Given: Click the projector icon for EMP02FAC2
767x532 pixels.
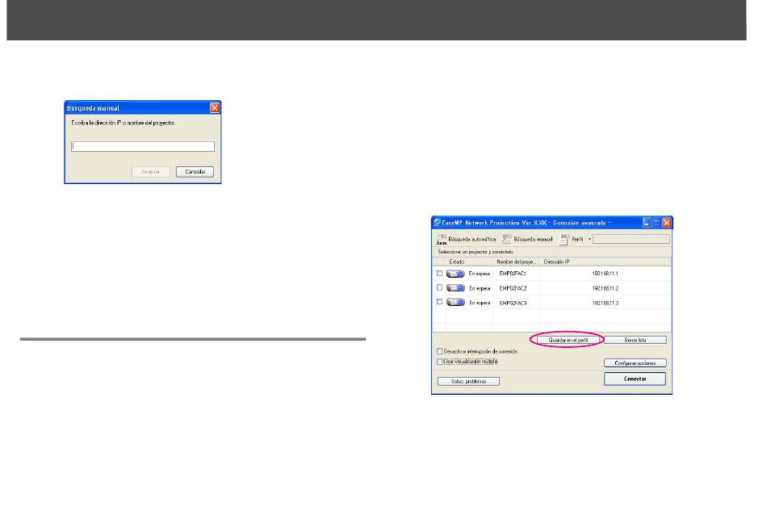Looking at the screenshot, I should click(x=456, y=287).
